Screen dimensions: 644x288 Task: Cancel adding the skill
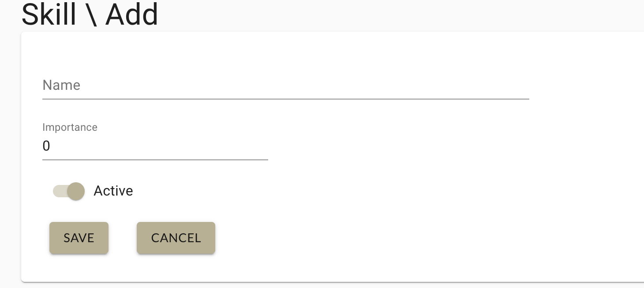click(x=176, y=238)
